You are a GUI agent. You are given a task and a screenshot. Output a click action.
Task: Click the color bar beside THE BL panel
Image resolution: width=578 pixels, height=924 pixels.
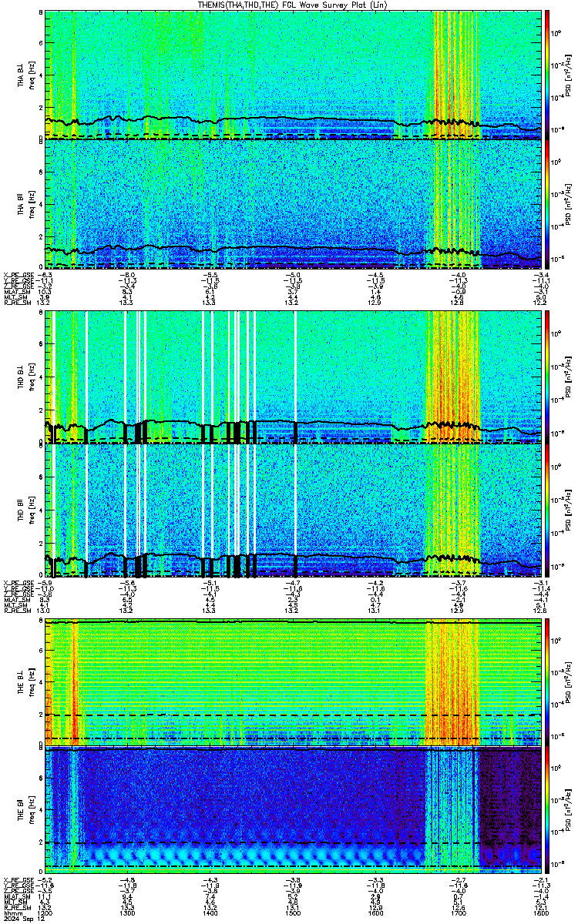(x=547, y=682)
